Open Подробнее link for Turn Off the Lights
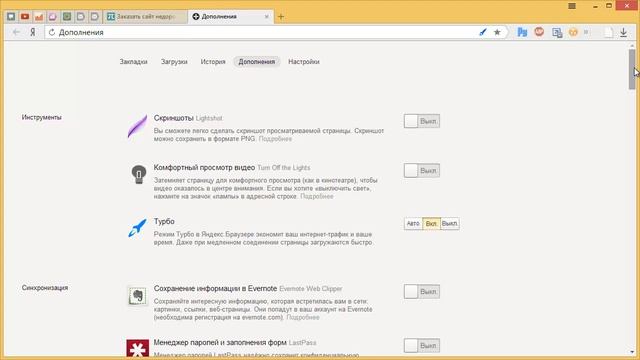640x360 pixels. 317,197
